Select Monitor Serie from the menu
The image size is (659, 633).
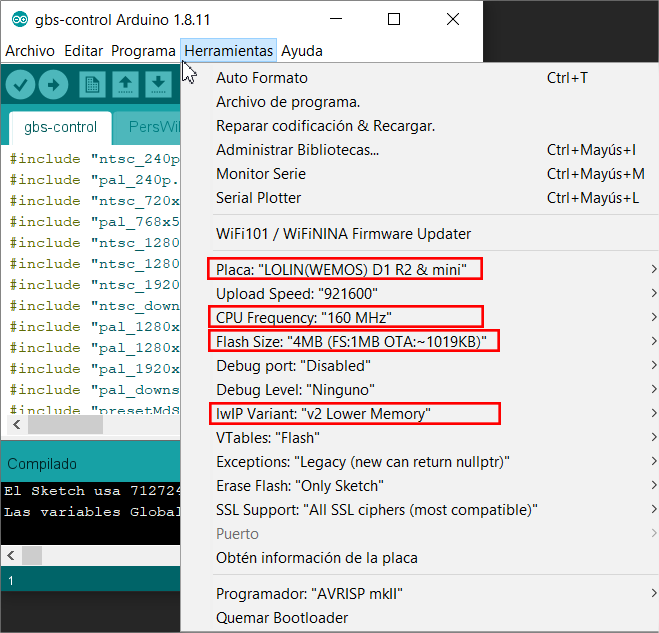pyautogui.click(x=261, y=174)
